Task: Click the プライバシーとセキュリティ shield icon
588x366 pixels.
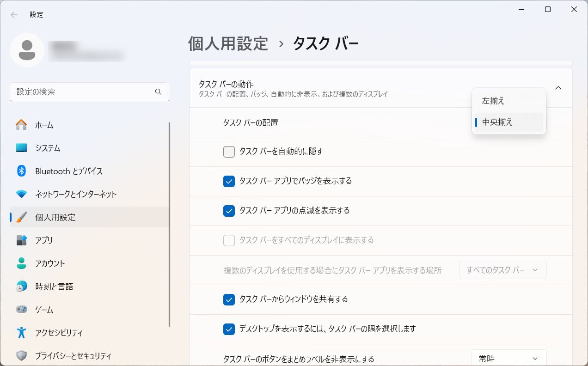Action: tap(21, 356)
